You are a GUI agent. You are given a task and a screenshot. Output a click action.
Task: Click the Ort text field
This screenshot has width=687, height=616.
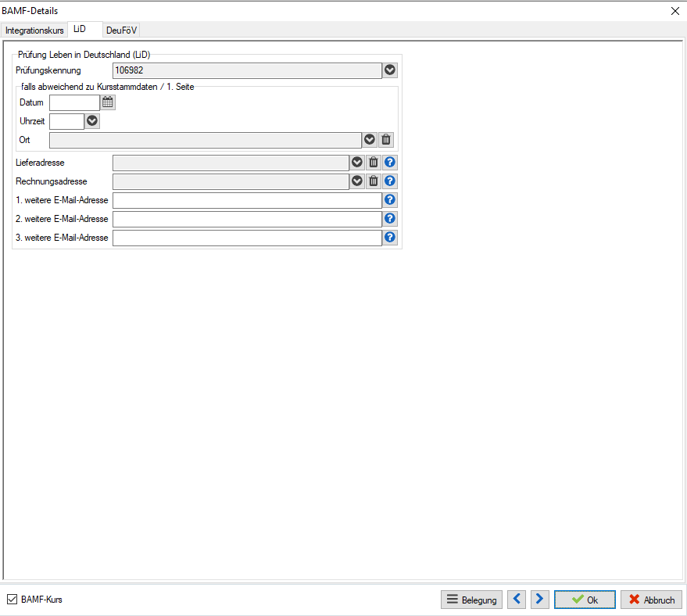206,140
